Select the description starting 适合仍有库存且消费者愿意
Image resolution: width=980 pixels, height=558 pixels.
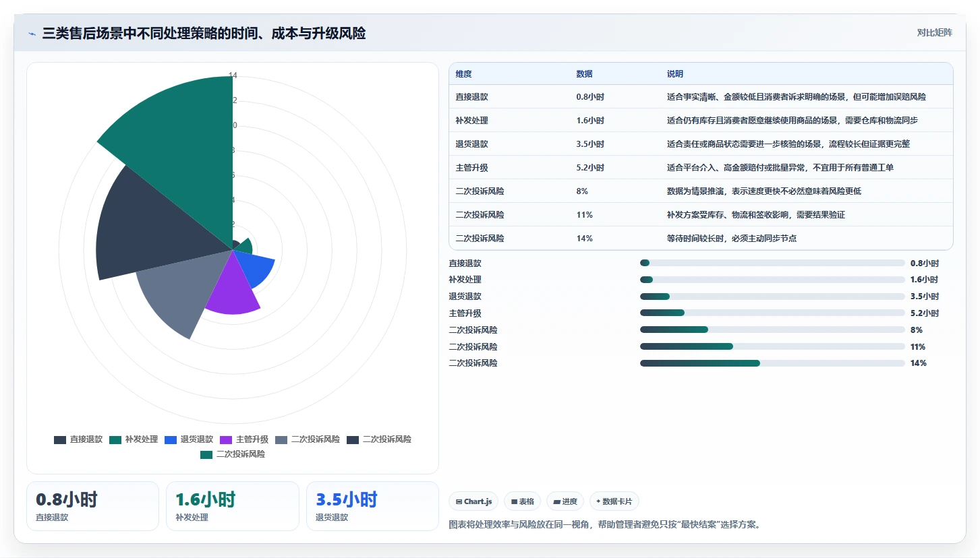click(792, 120)
